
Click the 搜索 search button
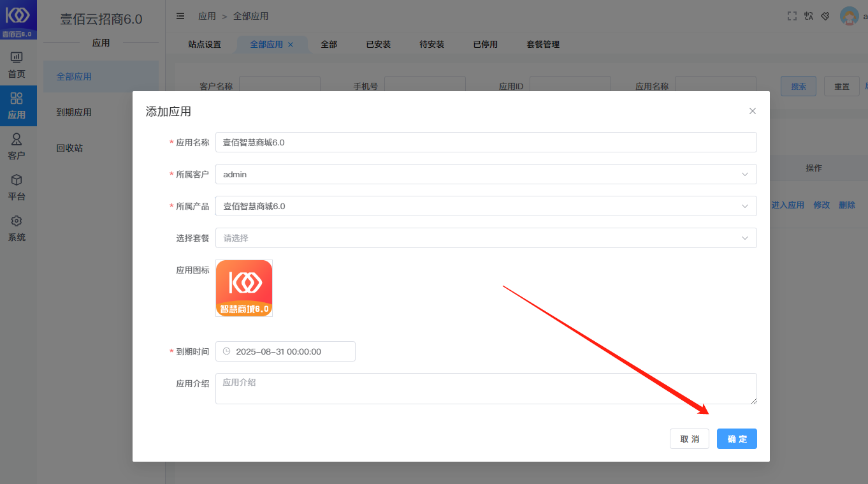[x=799, y=86]
